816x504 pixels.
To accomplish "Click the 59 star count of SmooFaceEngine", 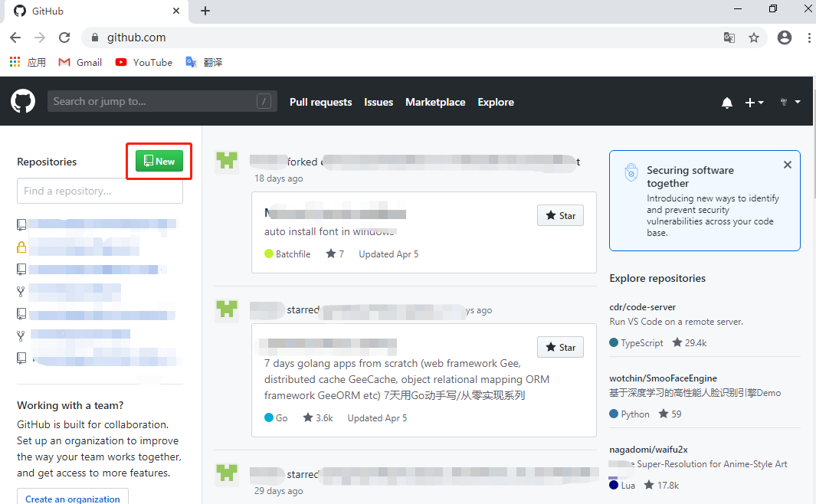I will 670,414.
